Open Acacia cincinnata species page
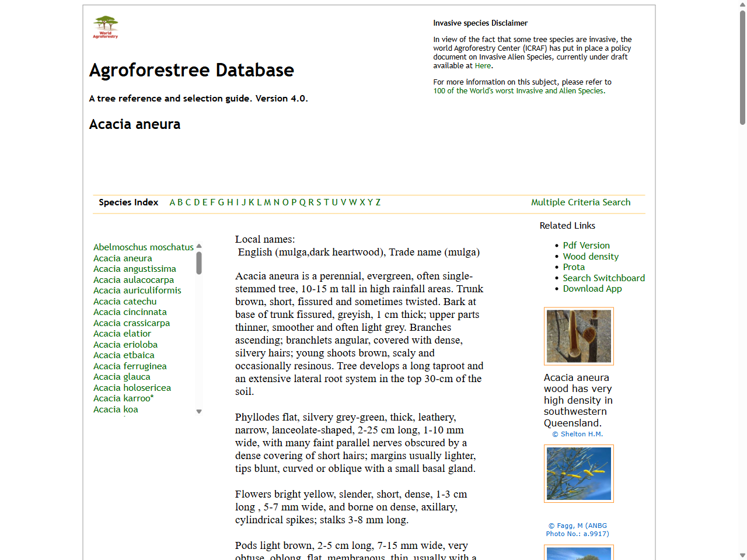Screen dimensions: 747x560 point(130,312)
